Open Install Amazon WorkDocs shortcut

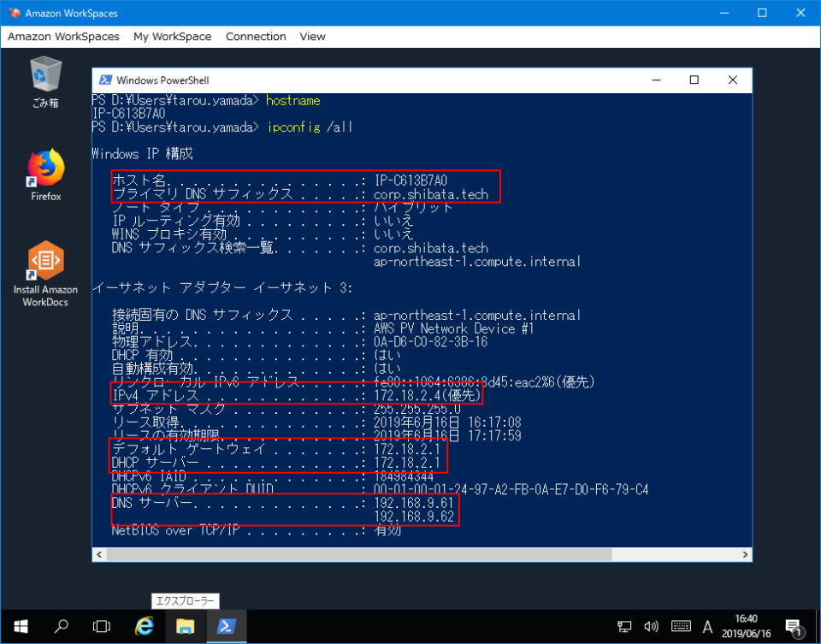(x=45, y=272)
